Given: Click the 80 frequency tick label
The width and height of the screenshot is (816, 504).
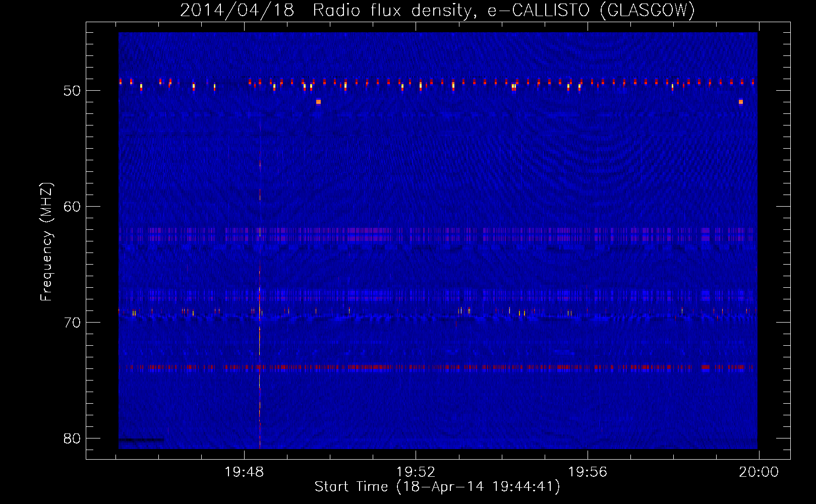Looking at the screenshot, I should (72, 438).
